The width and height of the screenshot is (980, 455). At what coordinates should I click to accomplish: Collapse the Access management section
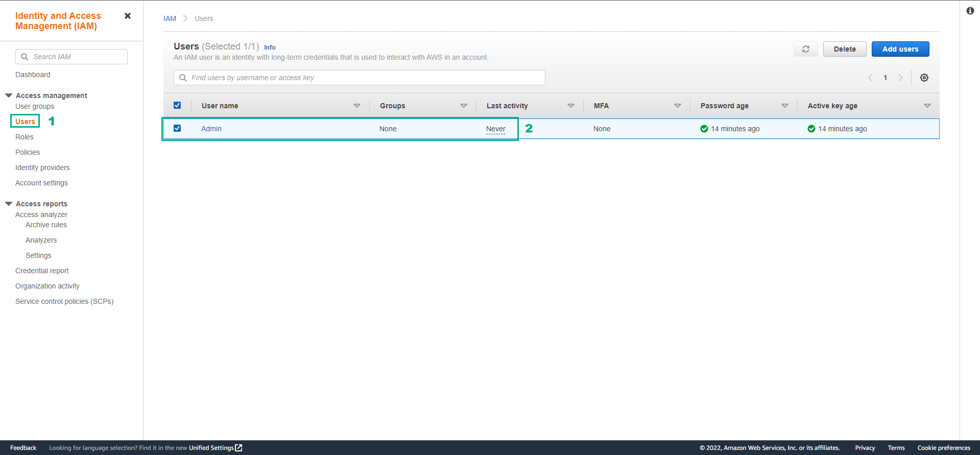[x=9, y=95]
